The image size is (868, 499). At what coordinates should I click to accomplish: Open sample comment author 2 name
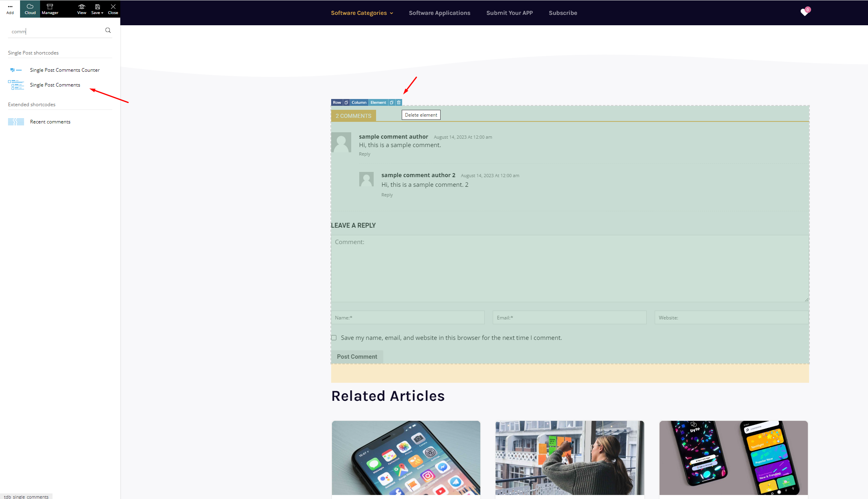(x=418, y=175)
